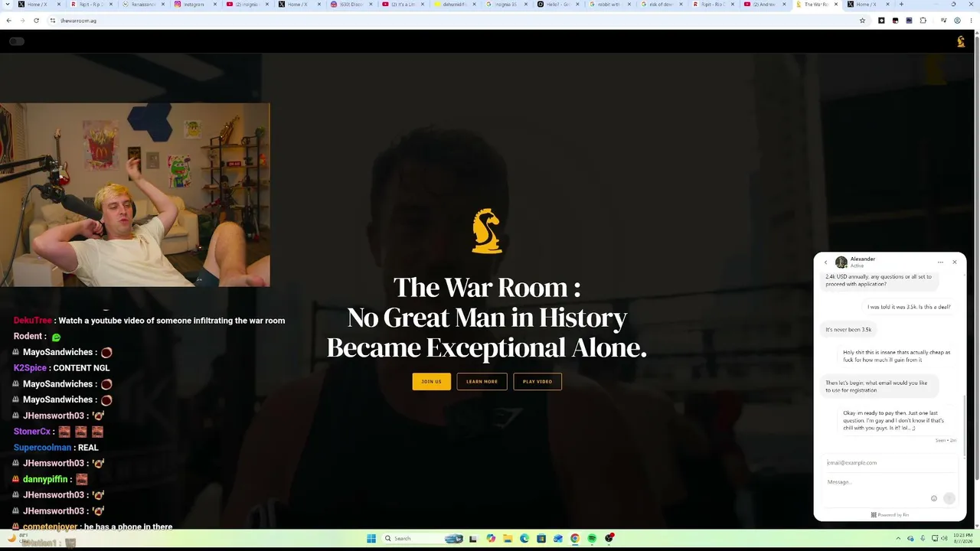
Task: Bookmark this page with the star icon
Action: [862, 21]
